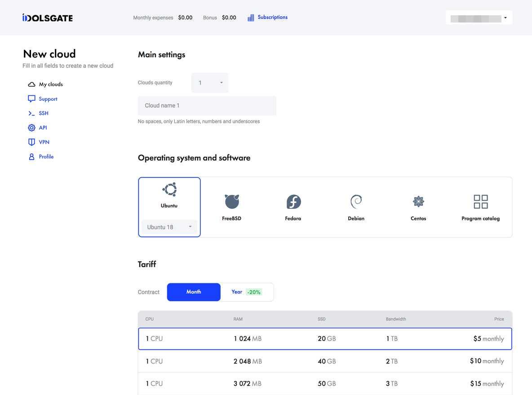Click the My clouds cloud icon
532x395 pixels.
click(31, 84)
